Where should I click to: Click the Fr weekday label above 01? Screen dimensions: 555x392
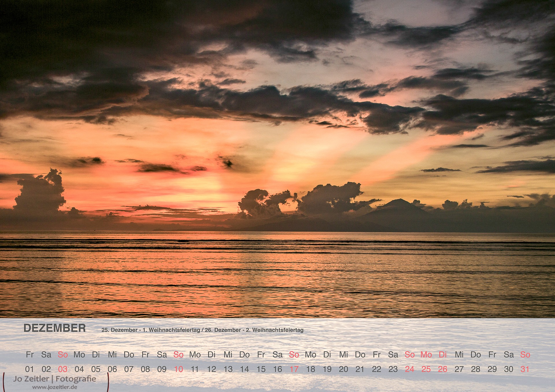29,354
